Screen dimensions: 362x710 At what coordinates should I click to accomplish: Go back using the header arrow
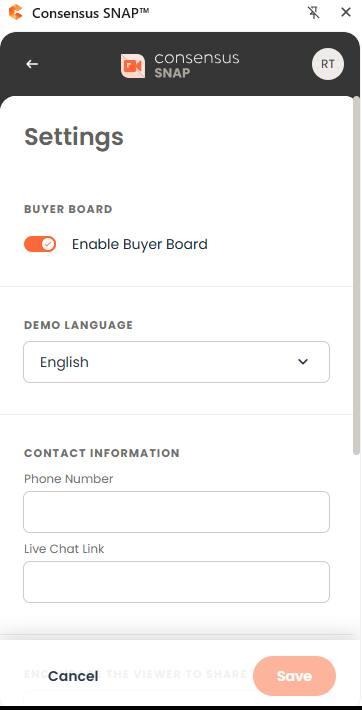[x=32, y=64]
